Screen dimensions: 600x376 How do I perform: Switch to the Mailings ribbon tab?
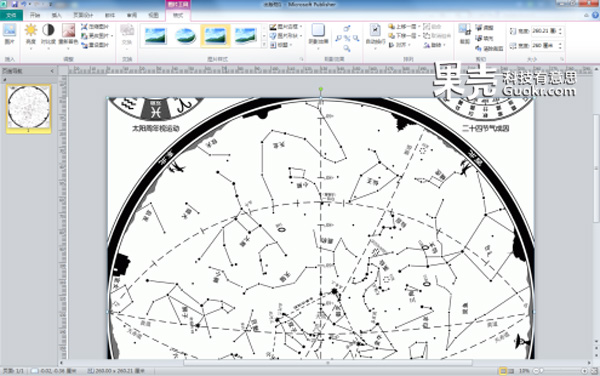click(110, 15)
